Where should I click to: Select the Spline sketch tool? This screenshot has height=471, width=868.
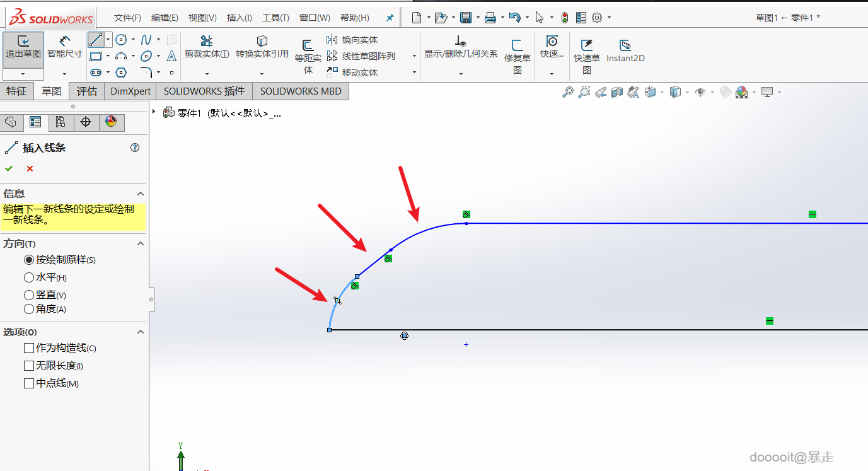[146, 40]
